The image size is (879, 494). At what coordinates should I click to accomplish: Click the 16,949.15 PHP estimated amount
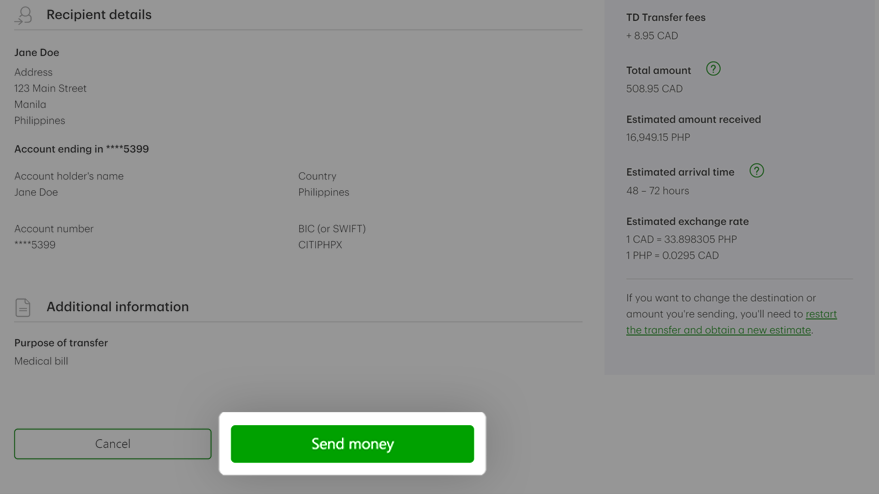(x=658, y=137)
